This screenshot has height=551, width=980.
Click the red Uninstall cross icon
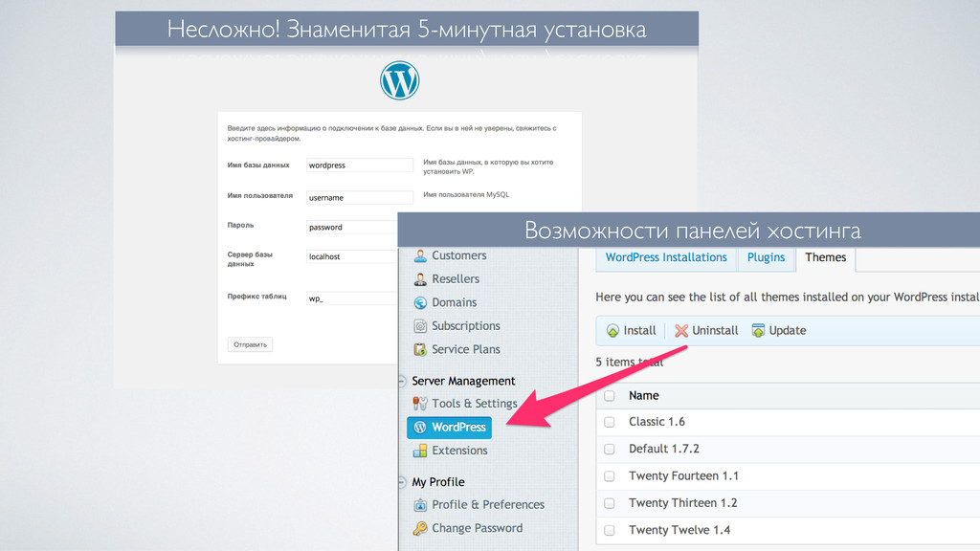pyautogui.click(x=681, y=330)
